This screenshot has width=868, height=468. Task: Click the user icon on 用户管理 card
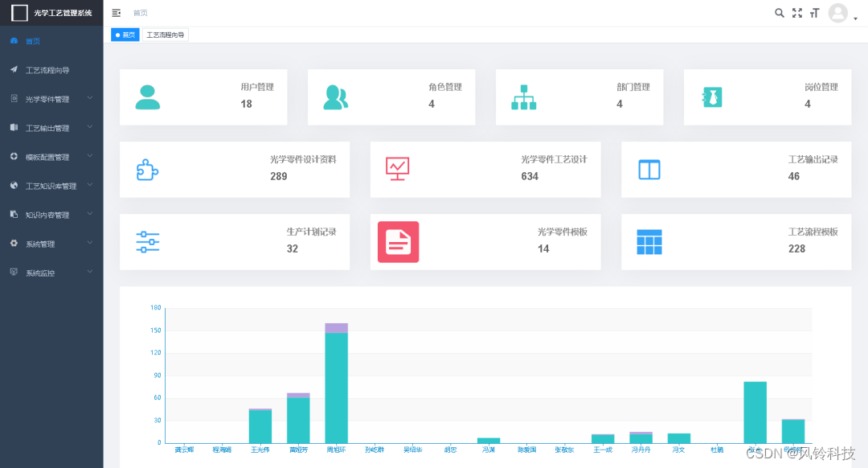pos(148,97)
